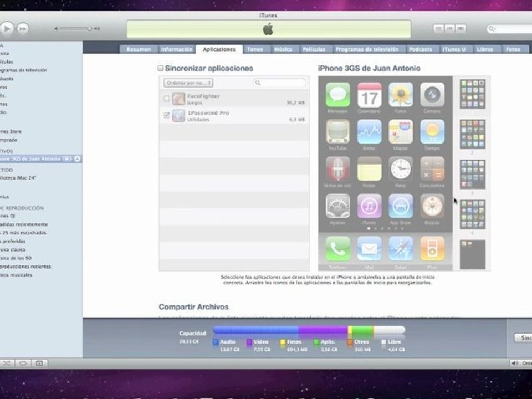Click the App Store app icon
Image resolution: width=532 pixels, height=399 pixels.
click(401, 206)
